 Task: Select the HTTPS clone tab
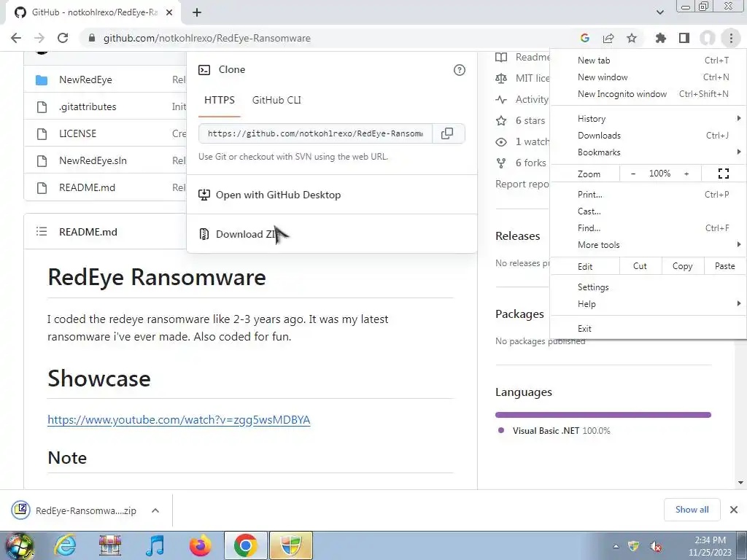pos(219,100)
